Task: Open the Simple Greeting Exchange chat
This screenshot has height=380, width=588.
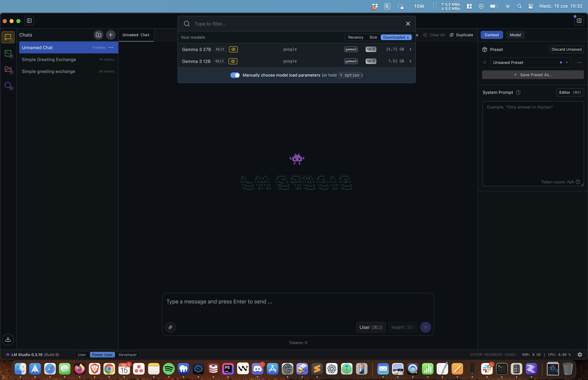Action: [69, 60]
